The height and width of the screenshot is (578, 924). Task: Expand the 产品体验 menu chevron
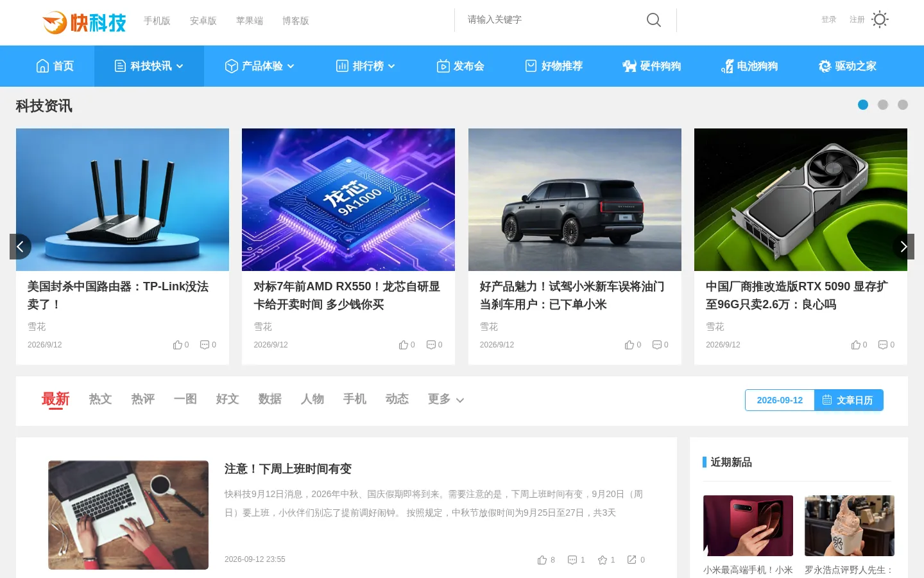pos(291,66)
